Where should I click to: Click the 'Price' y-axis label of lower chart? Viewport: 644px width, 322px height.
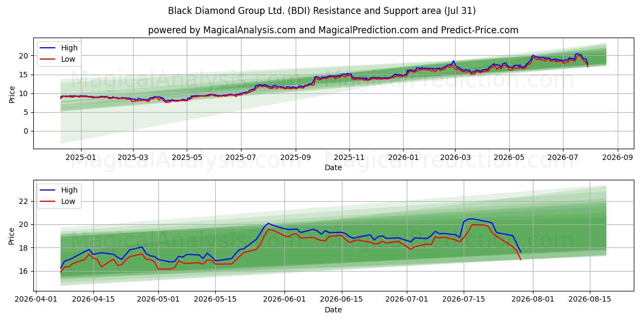(12, 236)
